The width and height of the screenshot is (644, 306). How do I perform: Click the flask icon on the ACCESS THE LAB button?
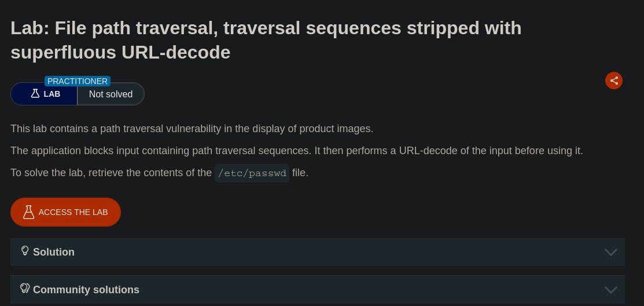pos(28,212)
